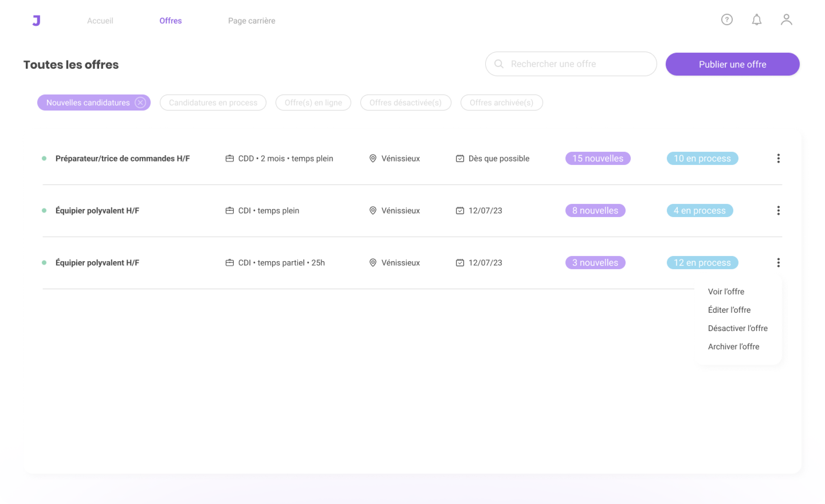The image size is (825, 504).
Task: Open the help question mark icon
Action: (727, 20)
